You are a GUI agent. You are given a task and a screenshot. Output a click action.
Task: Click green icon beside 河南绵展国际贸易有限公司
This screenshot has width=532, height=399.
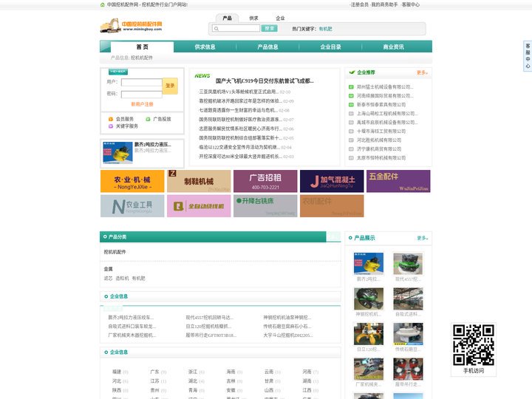coord(351,95)
